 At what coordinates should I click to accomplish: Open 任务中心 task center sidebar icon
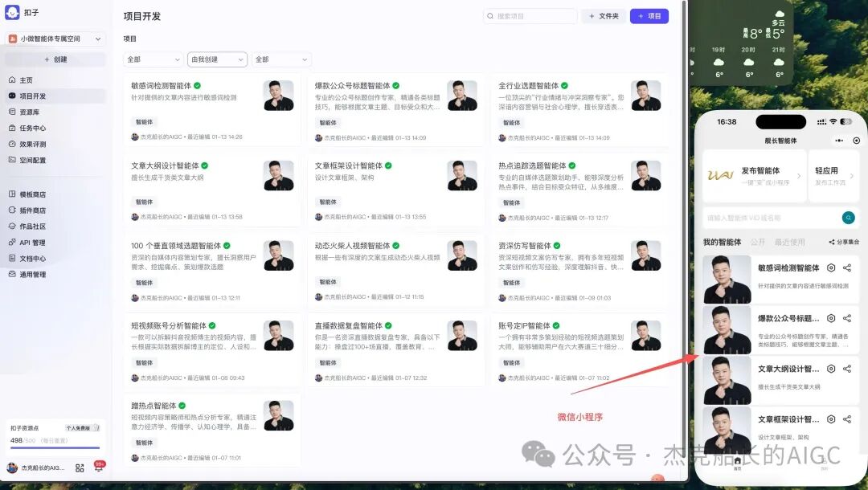pos(12,128)
